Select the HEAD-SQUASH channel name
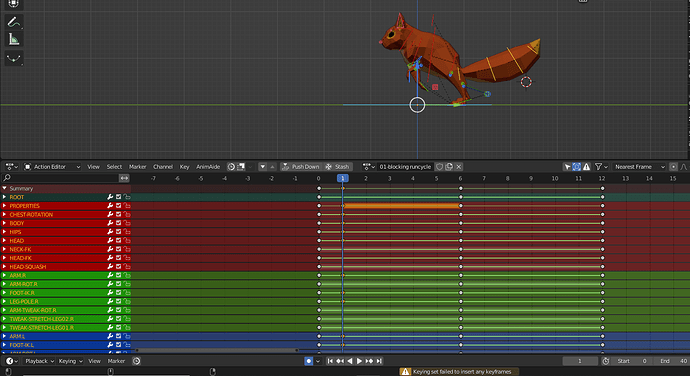The image size is (690, 376). tap(28, 267)
